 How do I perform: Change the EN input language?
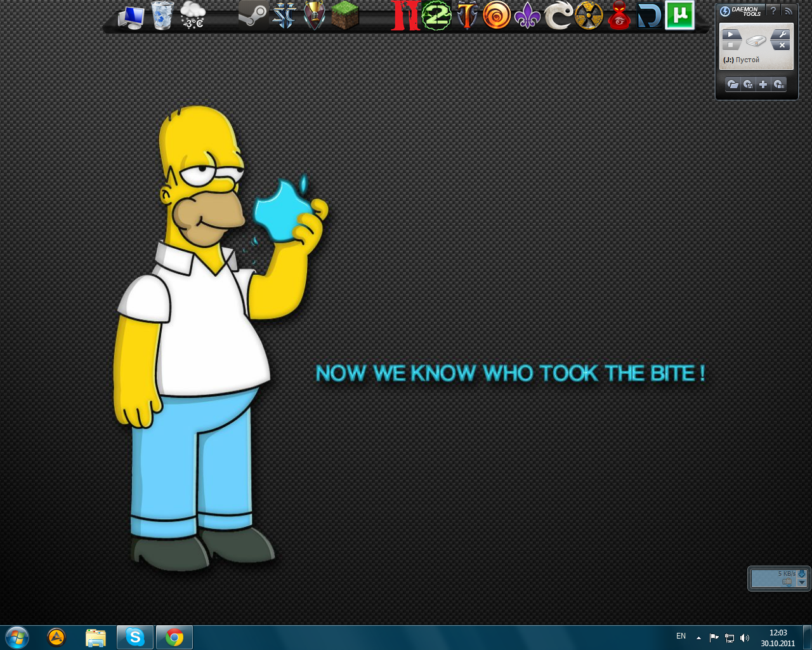(x=681, y=636)
